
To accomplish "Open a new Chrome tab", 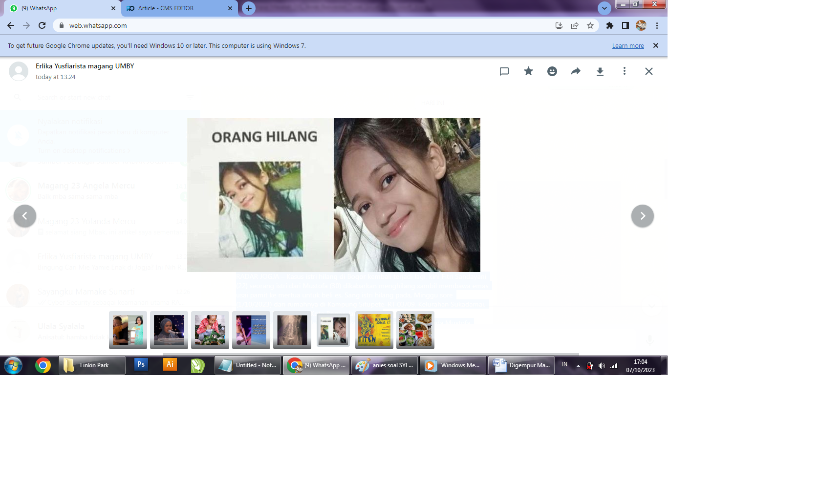I will click(x=249, y=8).
